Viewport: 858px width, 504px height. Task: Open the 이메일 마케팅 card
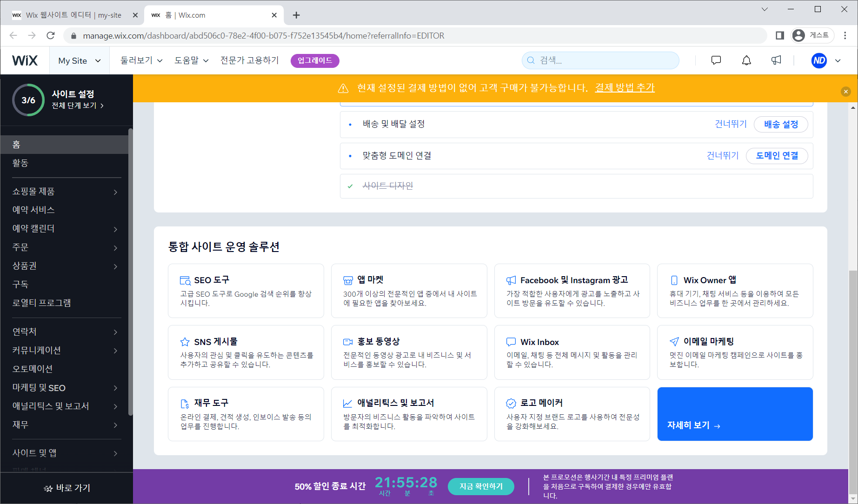pyautogui.click(x=735, y=352)
